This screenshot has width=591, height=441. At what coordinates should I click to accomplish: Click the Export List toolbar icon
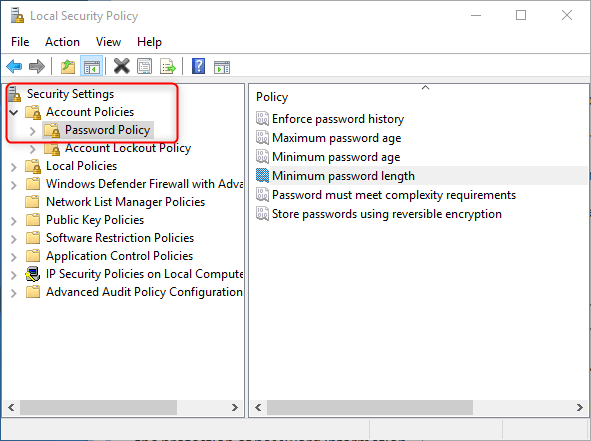(x=168, y=67)
